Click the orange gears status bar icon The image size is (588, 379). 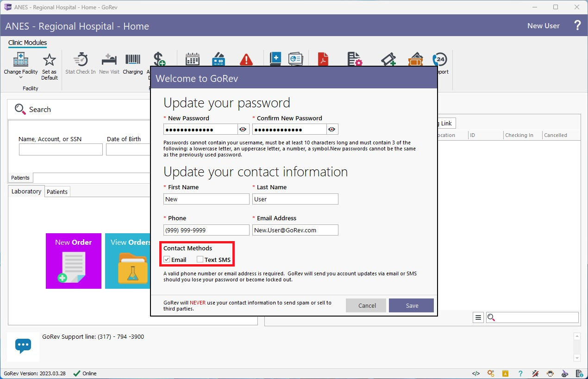(x=491, y=373)
